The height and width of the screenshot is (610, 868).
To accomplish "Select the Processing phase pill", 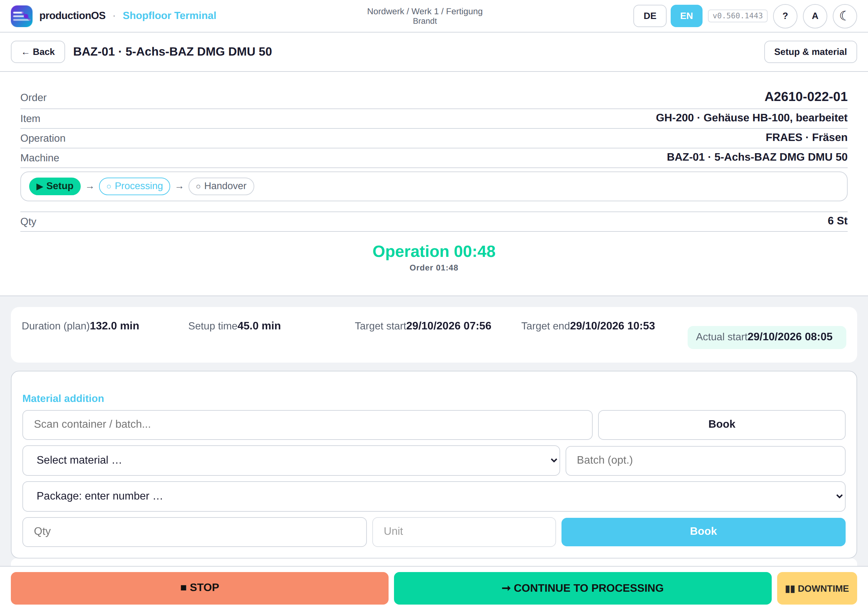I will point(135,186).
